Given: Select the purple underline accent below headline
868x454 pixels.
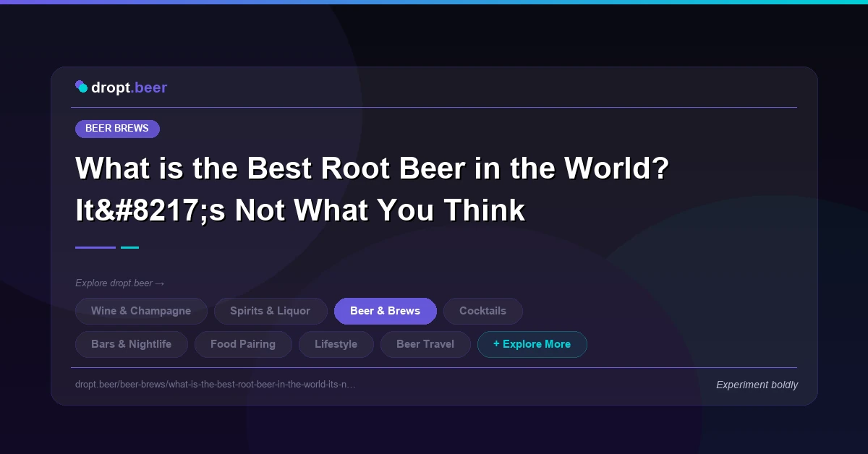Looking at the screenshot, I should point(95,247).
